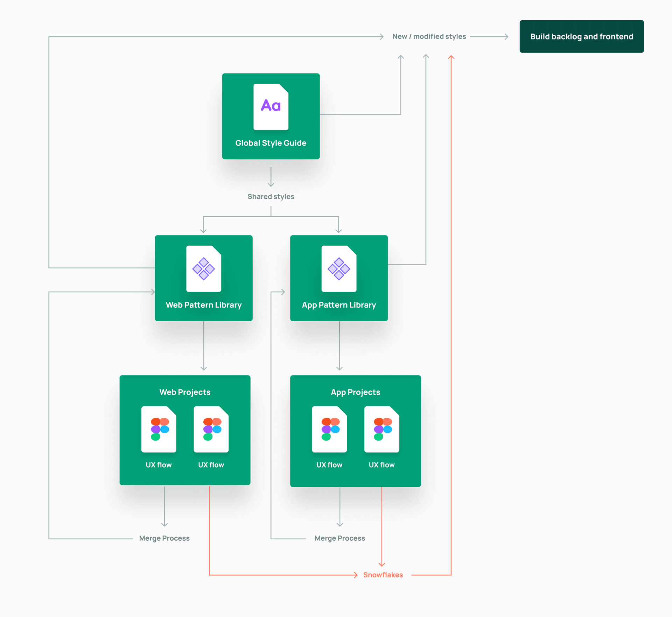The width and height of the screenshot is (672, 617).
Task: Click the Shared styles label
Action: 271,196
